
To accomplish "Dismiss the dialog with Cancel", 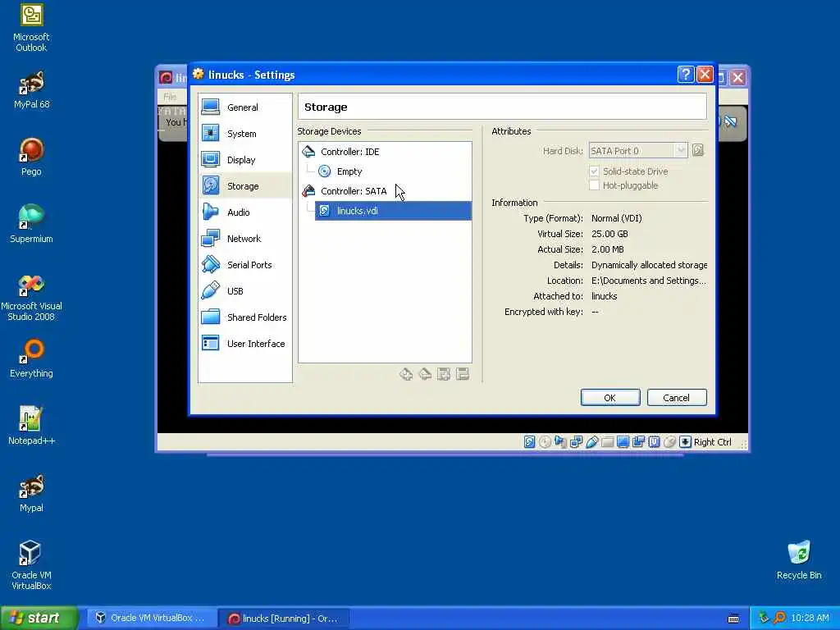I will tap(677, 398).
